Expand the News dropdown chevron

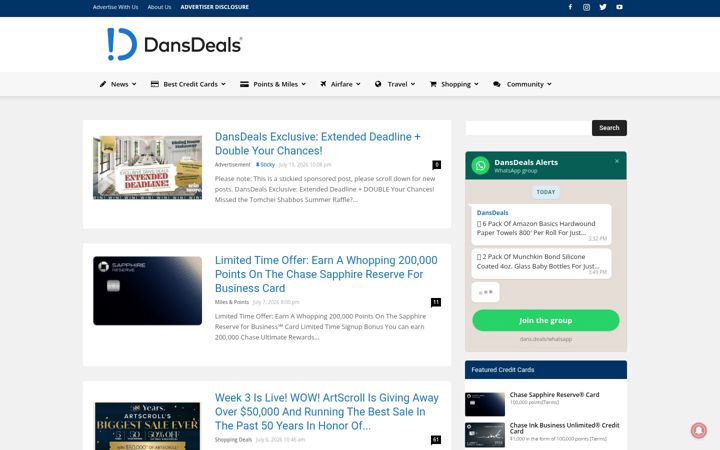coord(134,84)
